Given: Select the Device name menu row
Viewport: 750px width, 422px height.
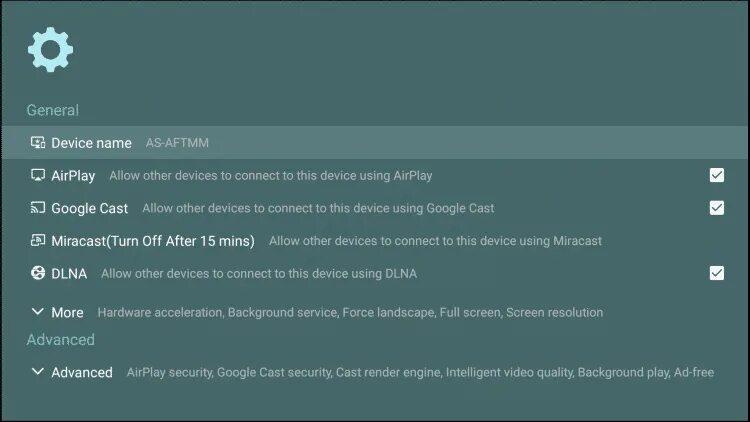Looking at the screenshot, I should [x=374, y=143].
